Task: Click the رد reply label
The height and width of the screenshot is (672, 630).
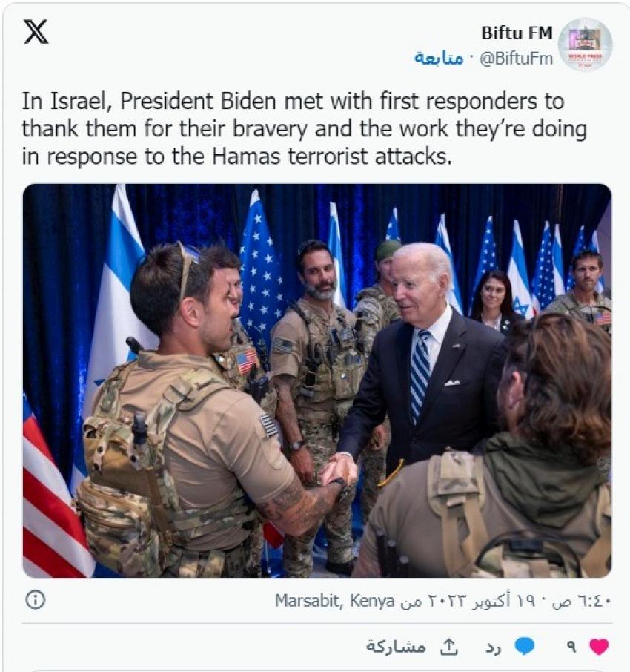Action: pyautogui.click(x=494, y=648)
